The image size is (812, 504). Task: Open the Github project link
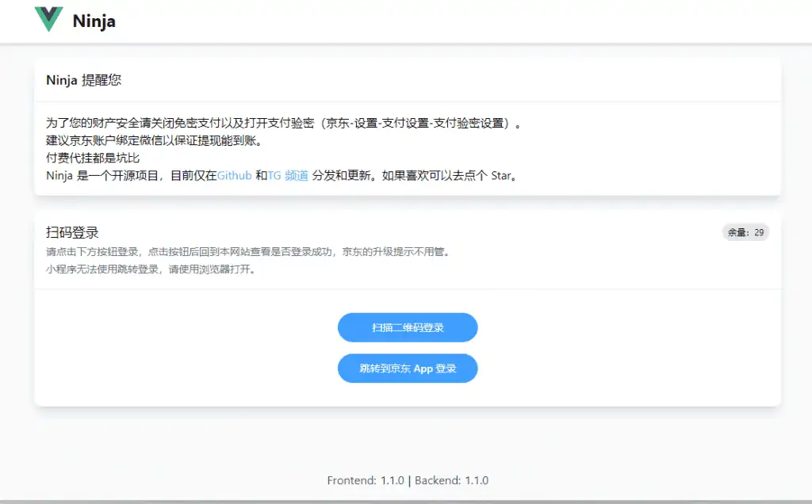233,176
